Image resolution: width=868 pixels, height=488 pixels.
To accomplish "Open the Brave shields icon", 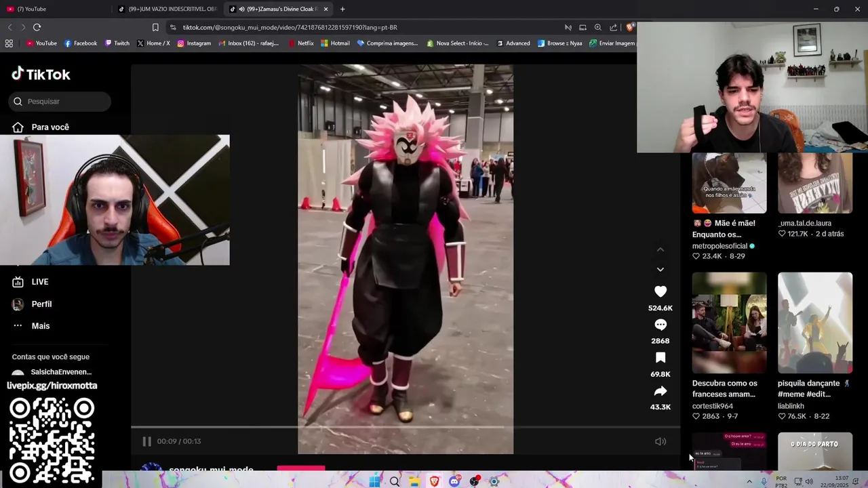I will pyautogui.click(x=630, y=27).
